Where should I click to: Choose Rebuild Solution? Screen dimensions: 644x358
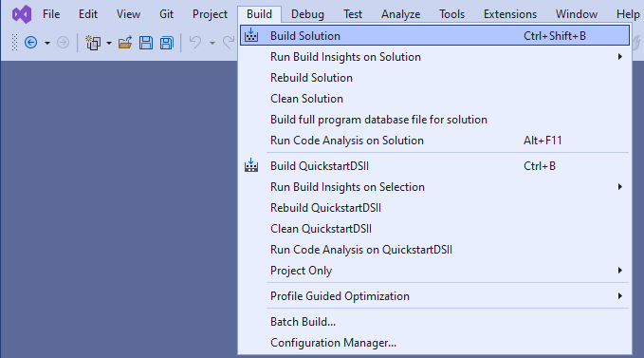coord(434,78)
